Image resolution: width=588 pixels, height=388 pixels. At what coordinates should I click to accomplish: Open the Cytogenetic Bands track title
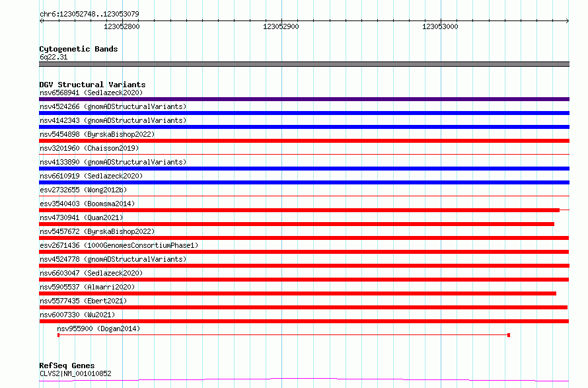pos(79,49)
